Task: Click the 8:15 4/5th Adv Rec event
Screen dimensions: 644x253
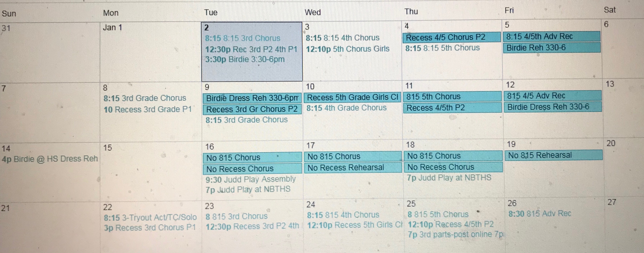Action: click(x=551, y=36)
